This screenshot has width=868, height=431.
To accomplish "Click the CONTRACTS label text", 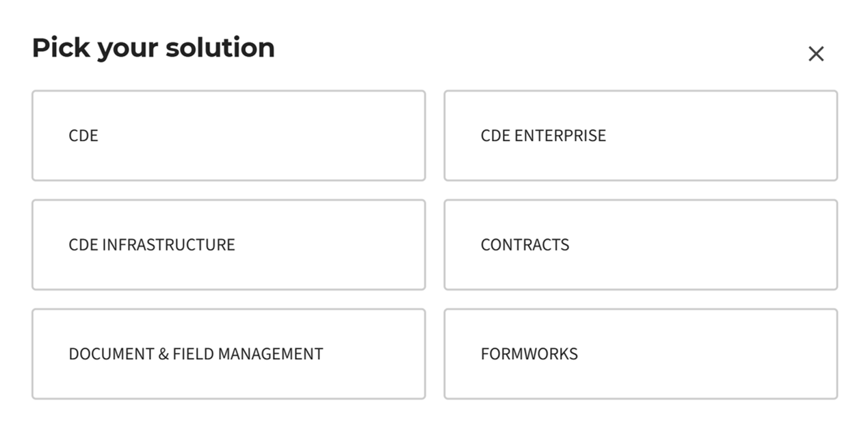I will coord(525,245).
